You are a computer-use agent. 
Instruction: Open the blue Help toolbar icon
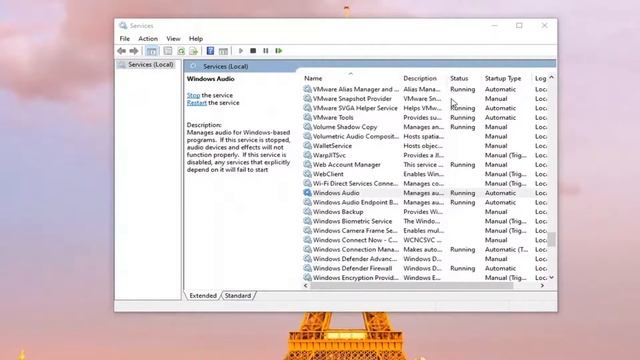click(210, 51)
